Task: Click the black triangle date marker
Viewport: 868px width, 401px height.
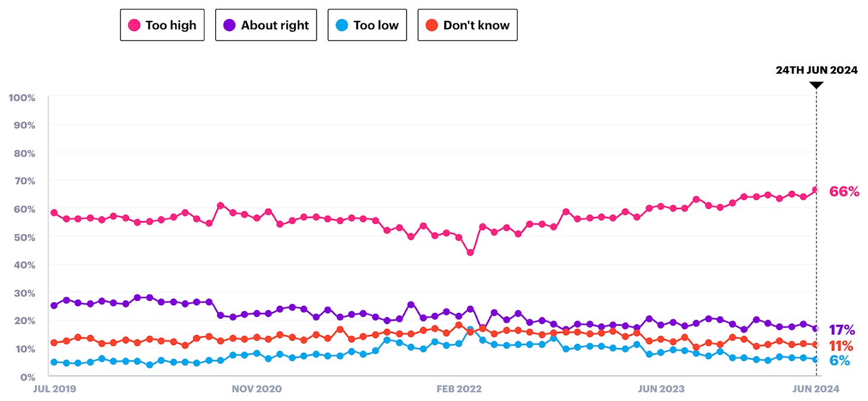Action: [x=816, y=86]
